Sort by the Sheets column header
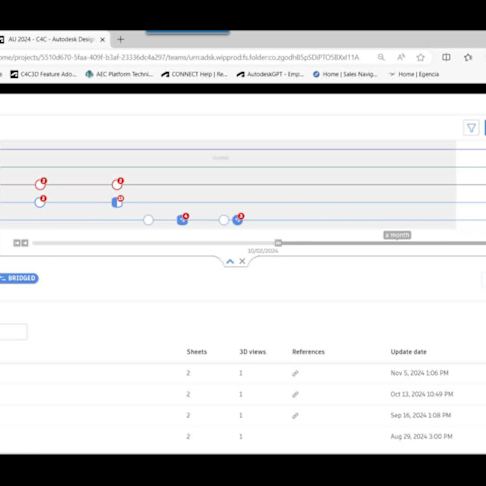The width and height of the screenshot is (486, 486). click(x=197, y=352)
